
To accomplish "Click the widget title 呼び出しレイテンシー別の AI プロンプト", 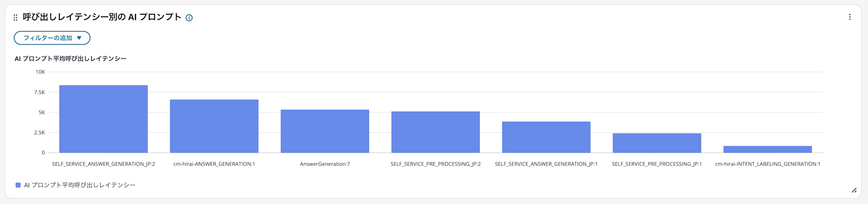I will 102,17.
